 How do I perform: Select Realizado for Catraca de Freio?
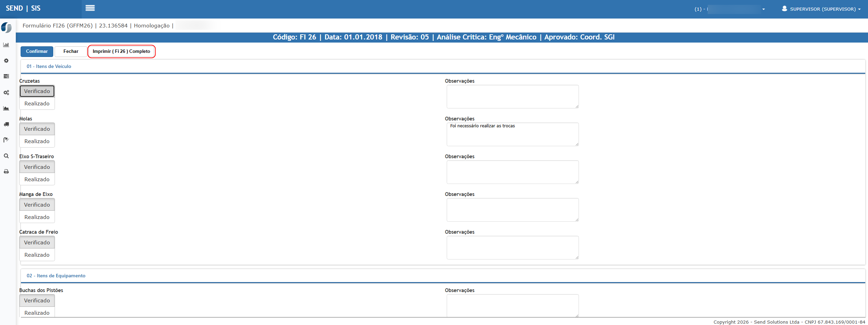coord(37,255)
